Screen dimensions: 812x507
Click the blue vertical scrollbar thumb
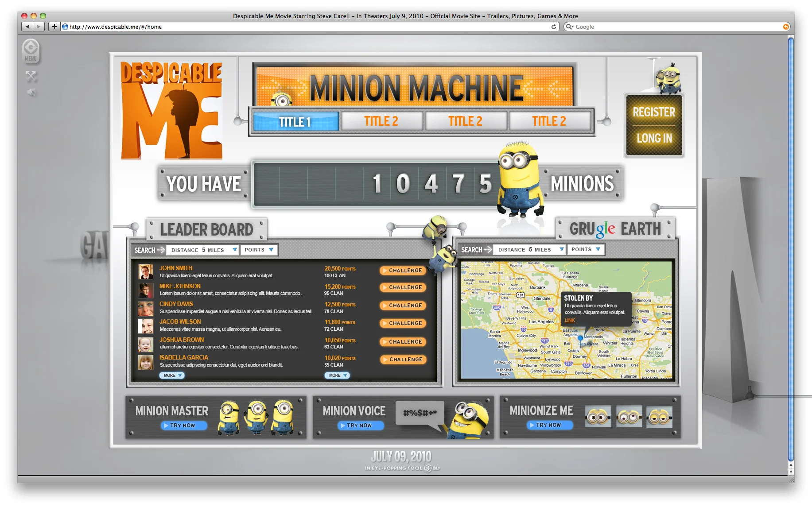(x=791, y=249)
